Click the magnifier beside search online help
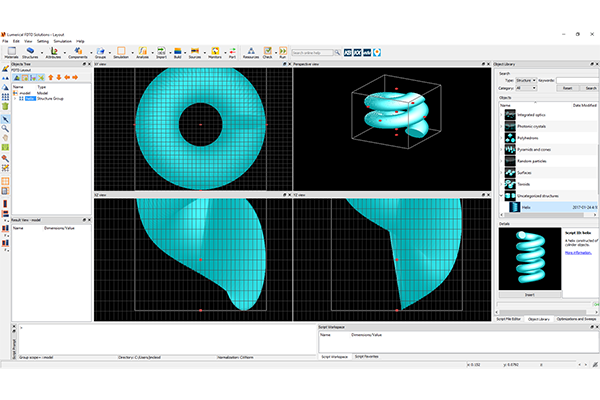 tap(338, 52)
